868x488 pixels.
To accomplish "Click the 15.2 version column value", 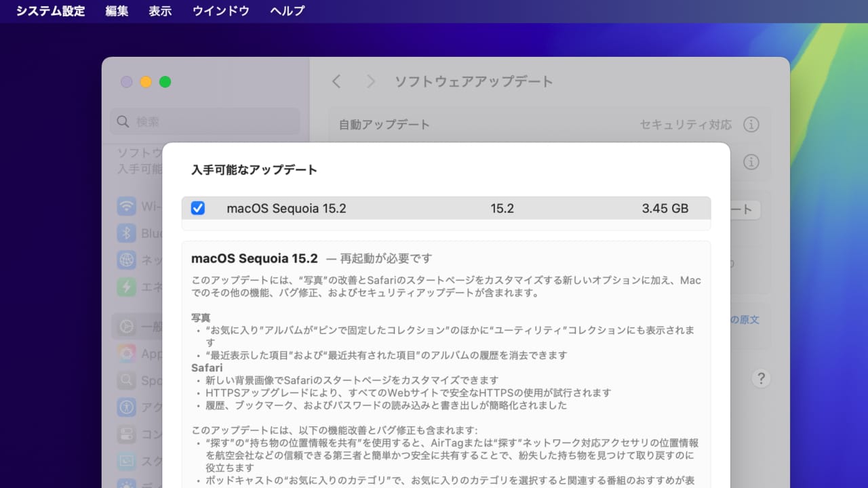I will point(502,209).
